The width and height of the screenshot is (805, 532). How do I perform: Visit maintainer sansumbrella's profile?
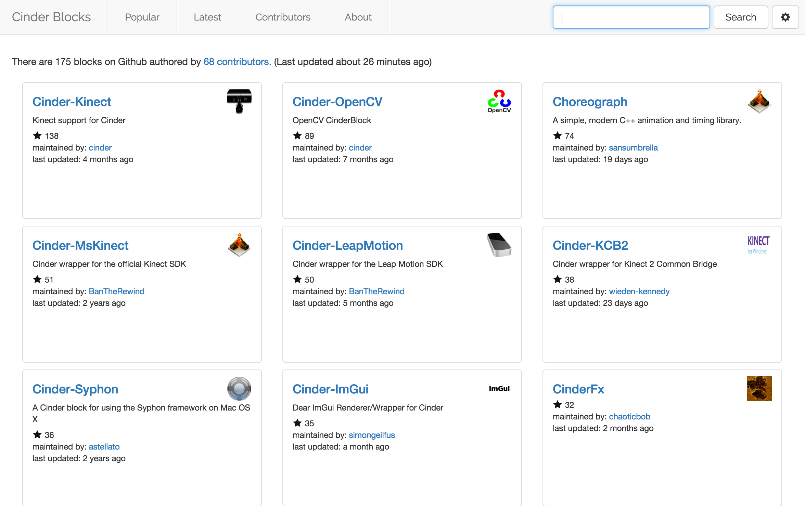[x=633, y=148]
